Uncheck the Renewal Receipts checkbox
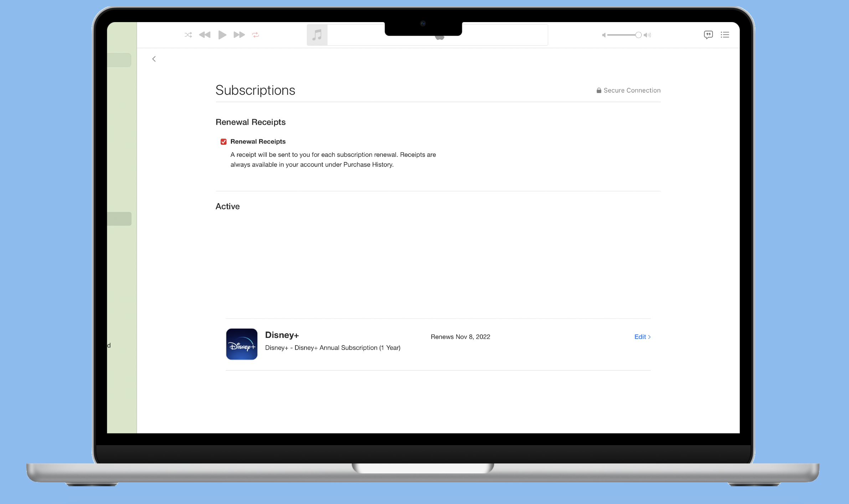 coord(223,142)
